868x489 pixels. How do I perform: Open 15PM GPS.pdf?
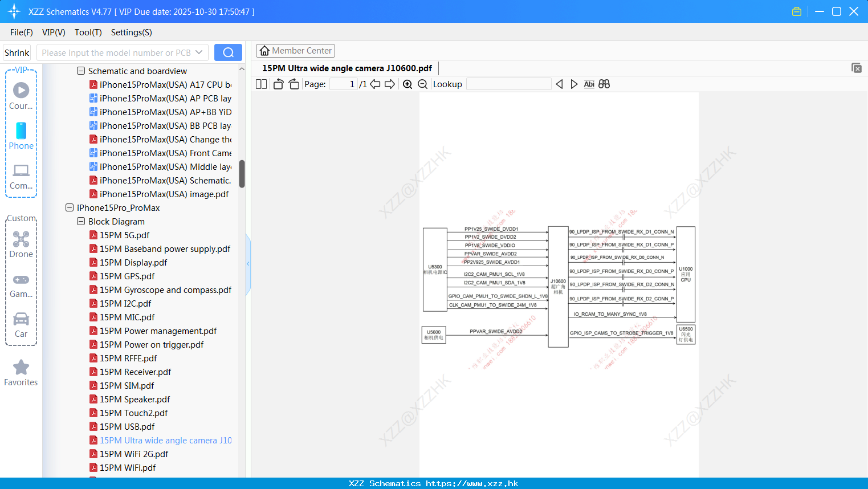122,276
